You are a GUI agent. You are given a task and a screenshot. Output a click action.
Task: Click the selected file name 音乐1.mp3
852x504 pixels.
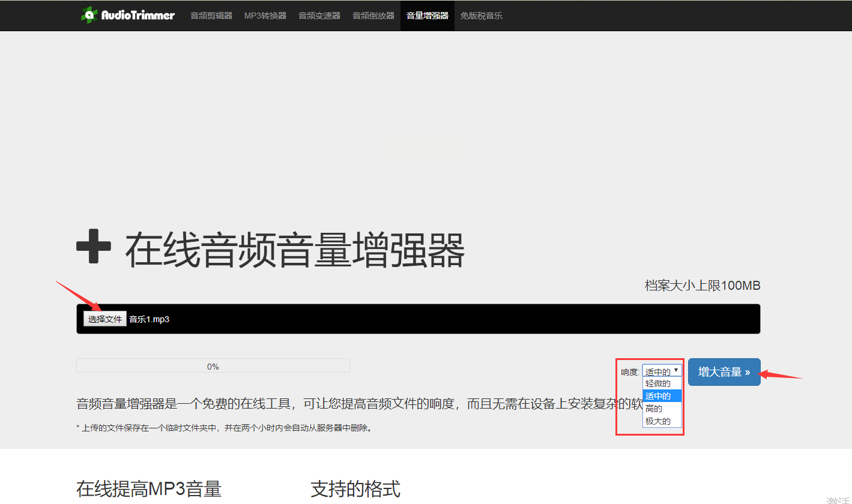(150, 319)
